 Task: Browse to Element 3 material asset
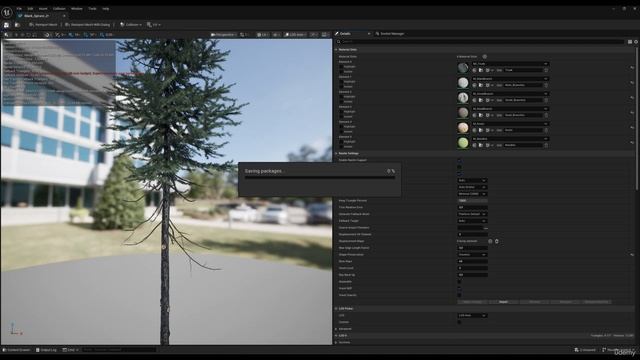pyautogui.click(x=481, y=115)
